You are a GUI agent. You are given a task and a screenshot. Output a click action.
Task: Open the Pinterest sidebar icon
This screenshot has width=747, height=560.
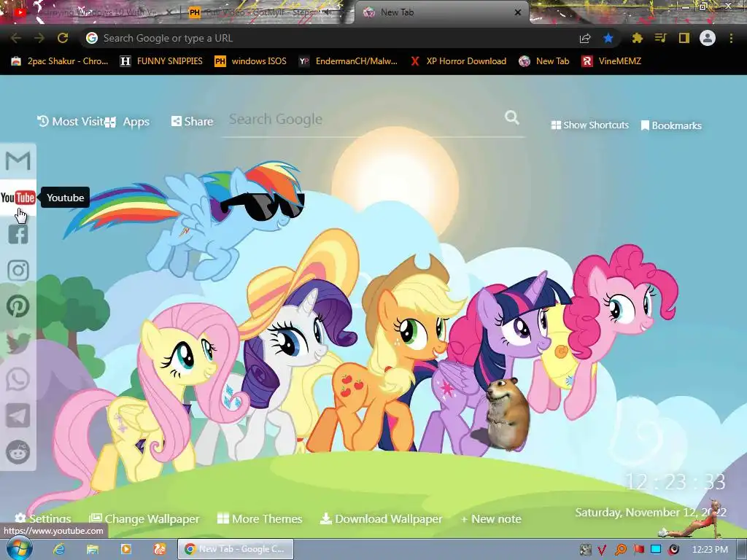18,306
